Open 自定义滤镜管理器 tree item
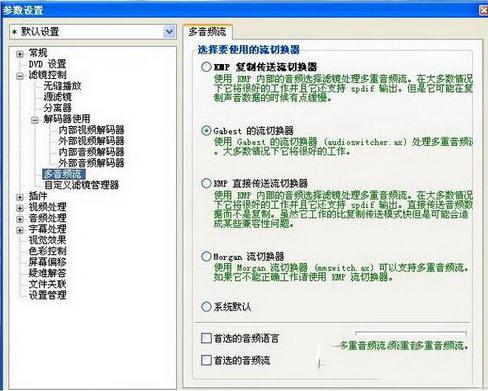The image size is (488, 391). click(x=81, y=185)
